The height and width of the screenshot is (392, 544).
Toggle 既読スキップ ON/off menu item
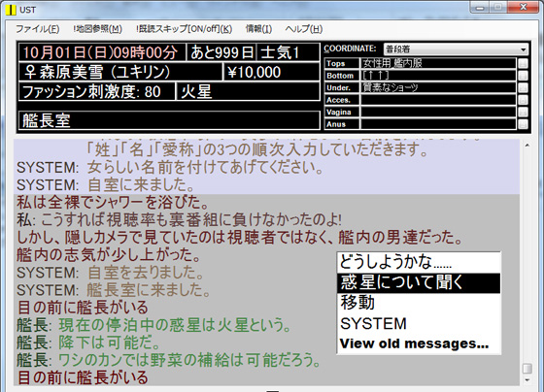click(184, 29)
